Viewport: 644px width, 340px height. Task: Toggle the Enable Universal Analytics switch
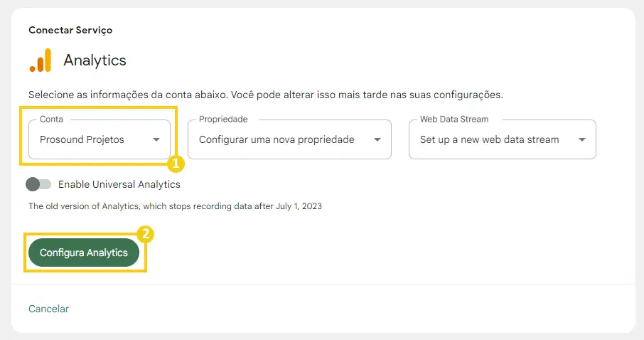pos(38,184)
